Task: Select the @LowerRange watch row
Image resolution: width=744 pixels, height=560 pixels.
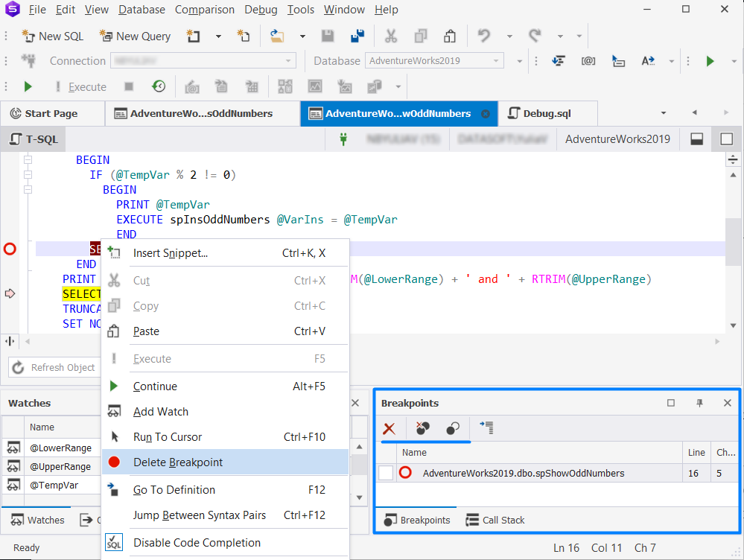Action: (x=61, y=448)
